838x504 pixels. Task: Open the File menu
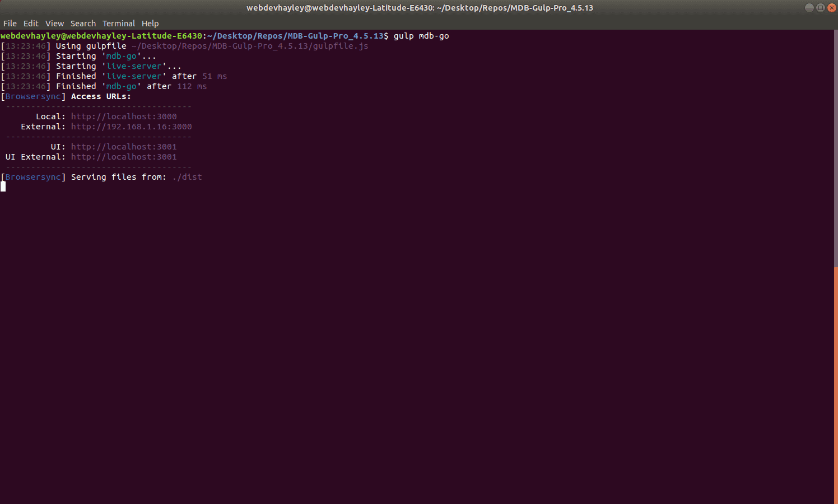(10, 24)
